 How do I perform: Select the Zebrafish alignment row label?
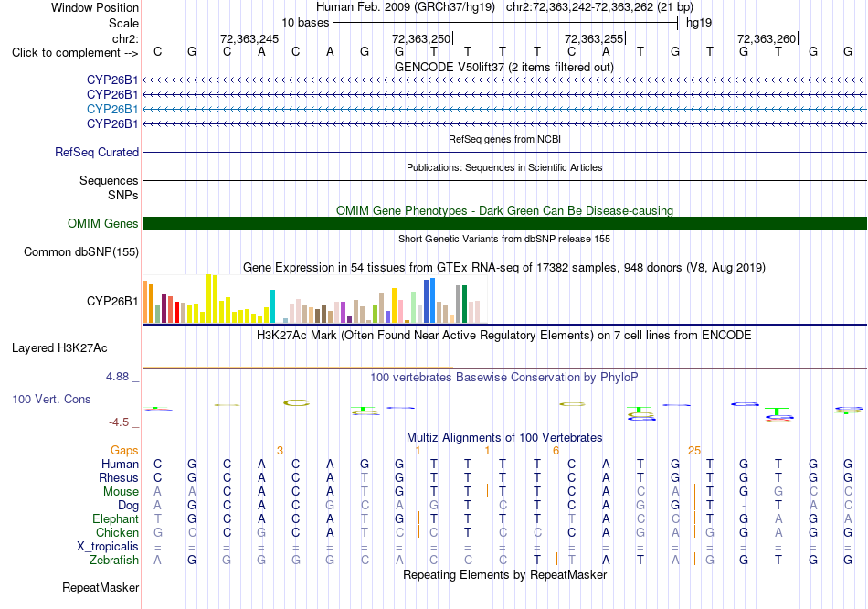tap(114, 560)
